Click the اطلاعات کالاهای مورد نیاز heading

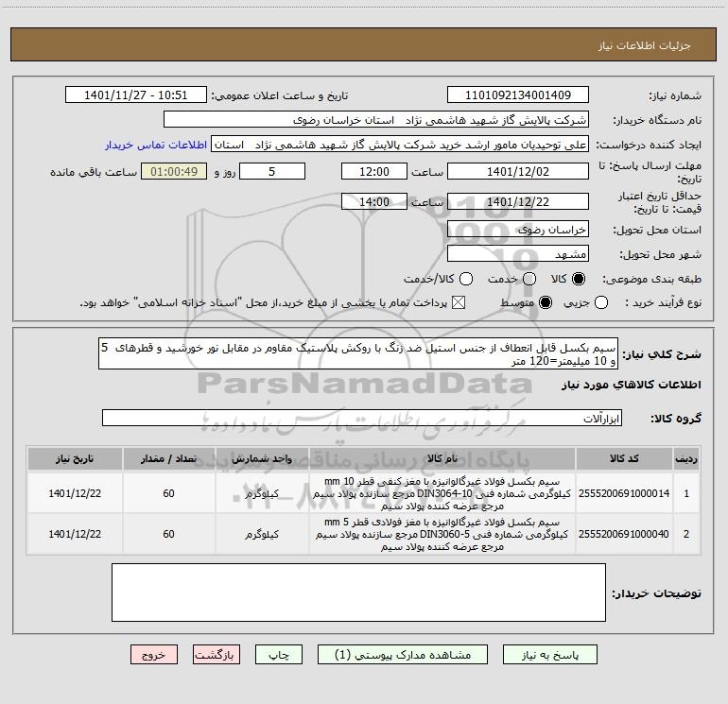click(x=631, y=385)
